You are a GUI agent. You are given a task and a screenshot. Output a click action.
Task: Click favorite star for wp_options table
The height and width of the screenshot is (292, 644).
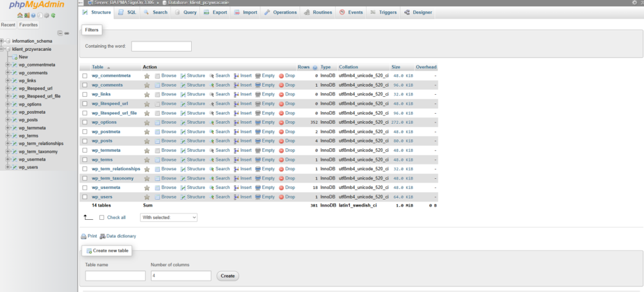(147, 122)
